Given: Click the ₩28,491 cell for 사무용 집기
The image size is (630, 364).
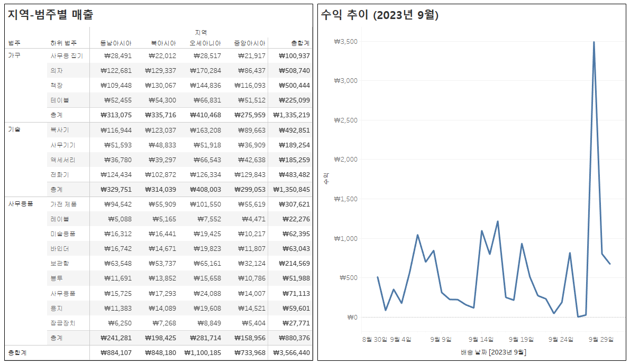Looking at the screenshot, I should (x=118, y=56).
